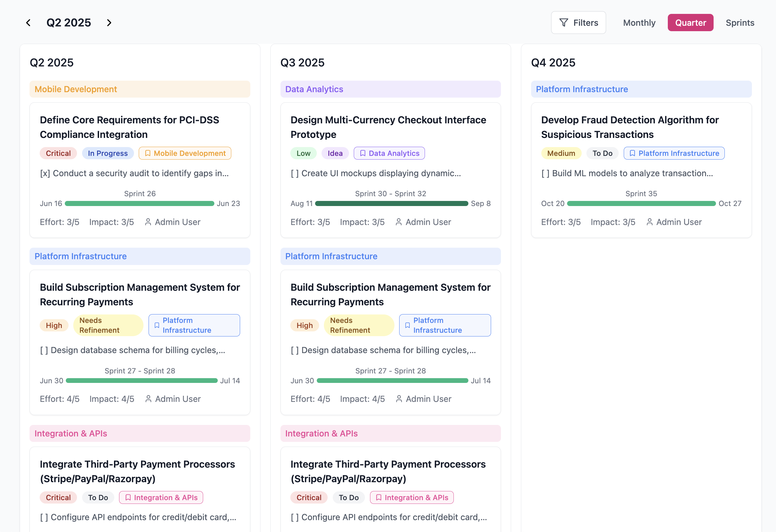Collapse Data Analytics group header in Q3
The image size is (776, 532).
pyautogui.click(x=390, y=89)
